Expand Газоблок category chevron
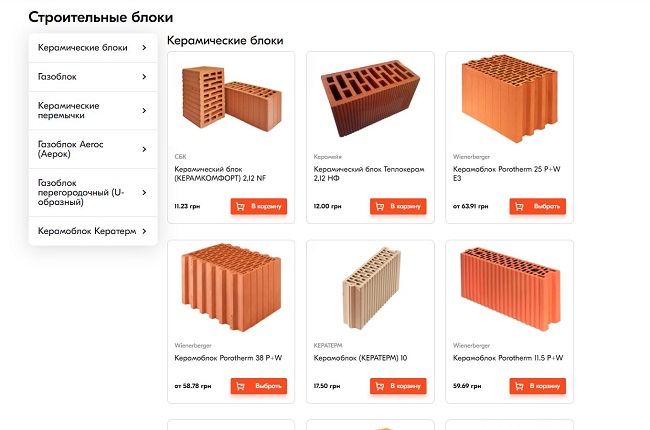This screenshot has height=430, width=650. pyautogui.click(x=144, y=77)
